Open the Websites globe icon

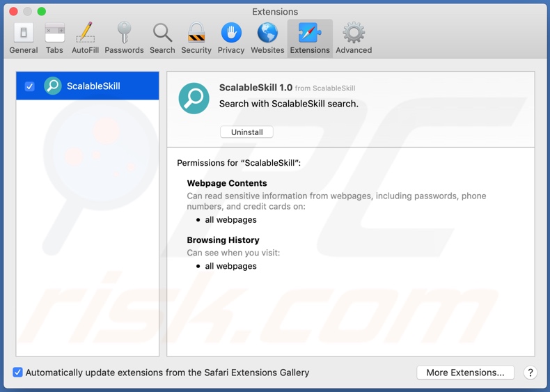(267, 33)
